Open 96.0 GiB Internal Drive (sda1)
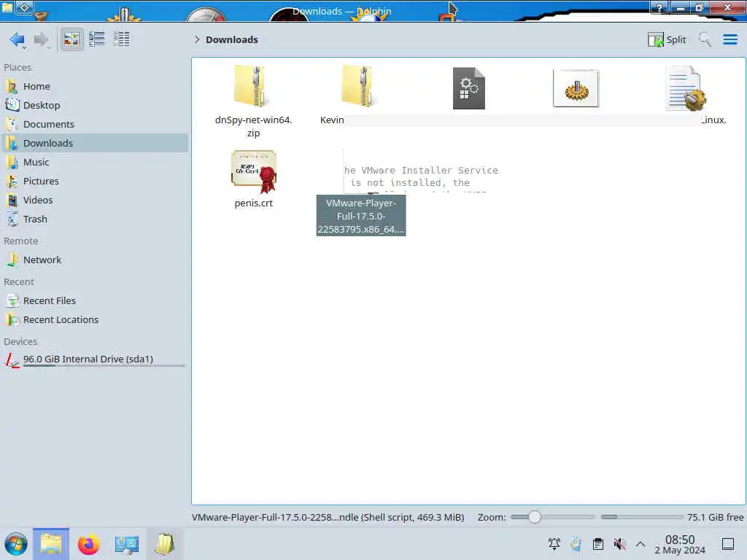 (95, 359)
